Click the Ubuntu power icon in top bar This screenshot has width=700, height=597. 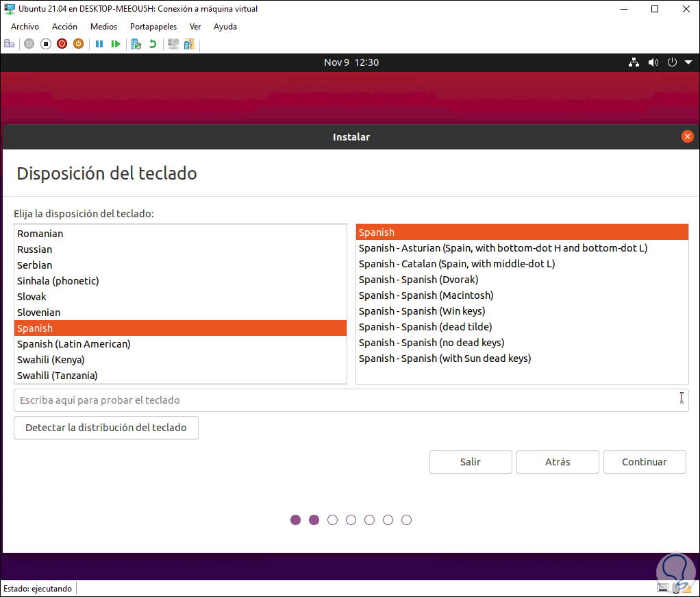pos(672,62)
